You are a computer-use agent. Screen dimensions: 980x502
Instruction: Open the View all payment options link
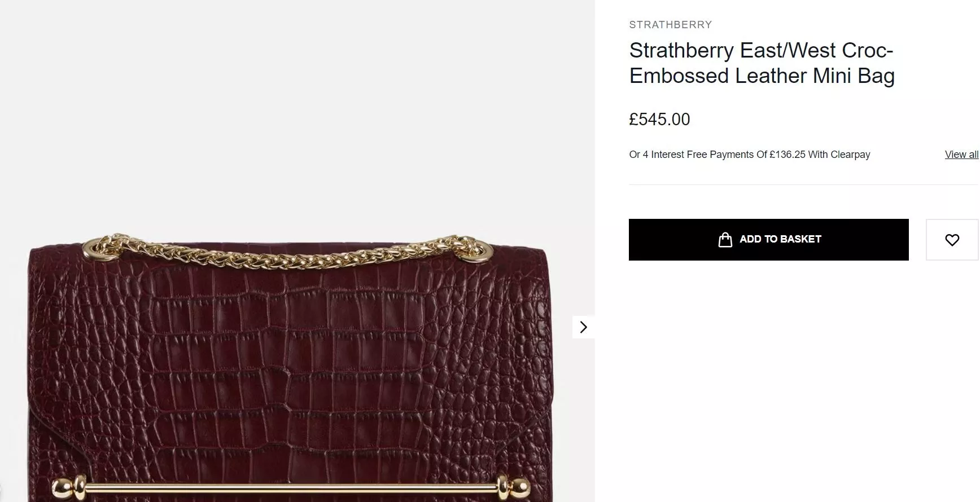click(x=961, y=155)
